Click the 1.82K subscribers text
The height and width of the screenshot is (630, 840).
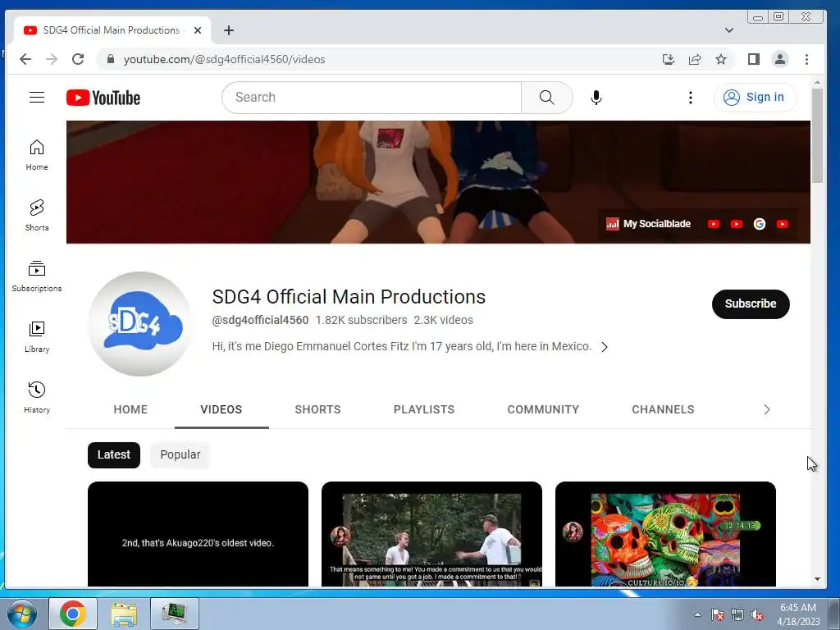361,320
